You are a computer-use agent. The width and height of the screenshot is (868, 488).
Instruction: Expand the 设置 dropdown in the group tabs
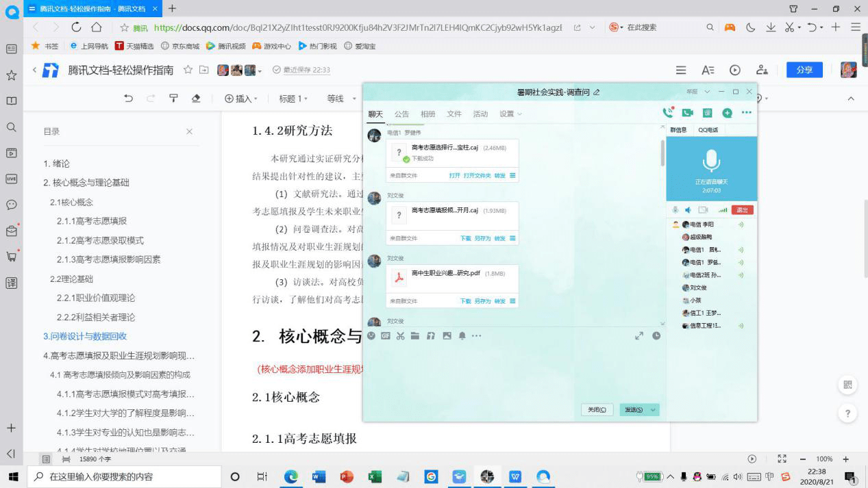point(510,114)
